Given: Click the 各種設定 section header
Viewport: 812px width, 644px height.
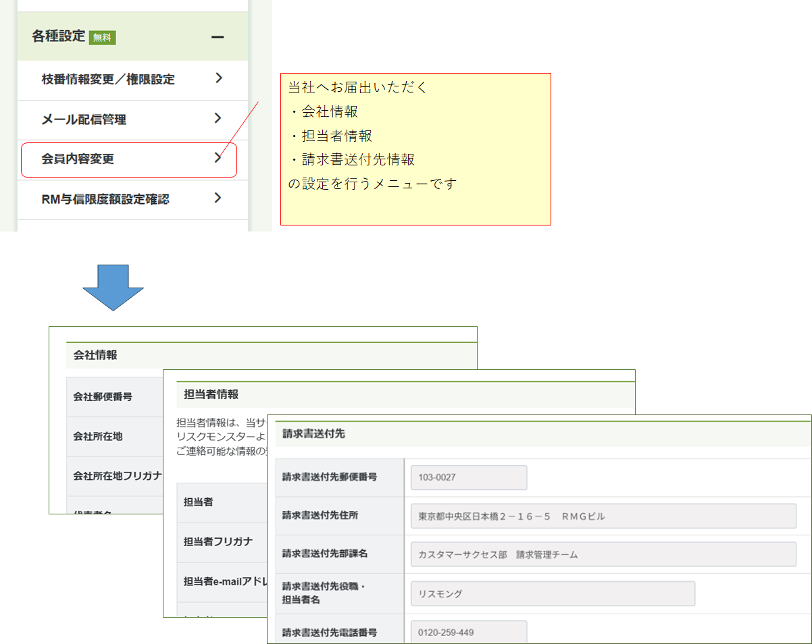Looking at the screenshot, I should (59, 36).
